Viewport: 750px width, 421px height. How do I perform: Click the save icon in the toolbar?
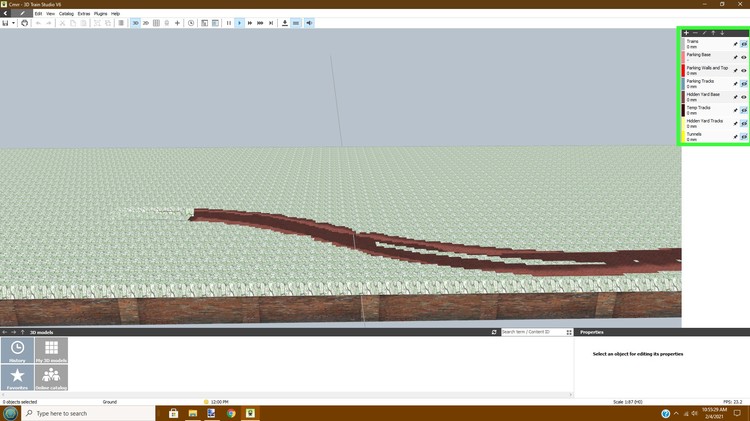point(5,23)
